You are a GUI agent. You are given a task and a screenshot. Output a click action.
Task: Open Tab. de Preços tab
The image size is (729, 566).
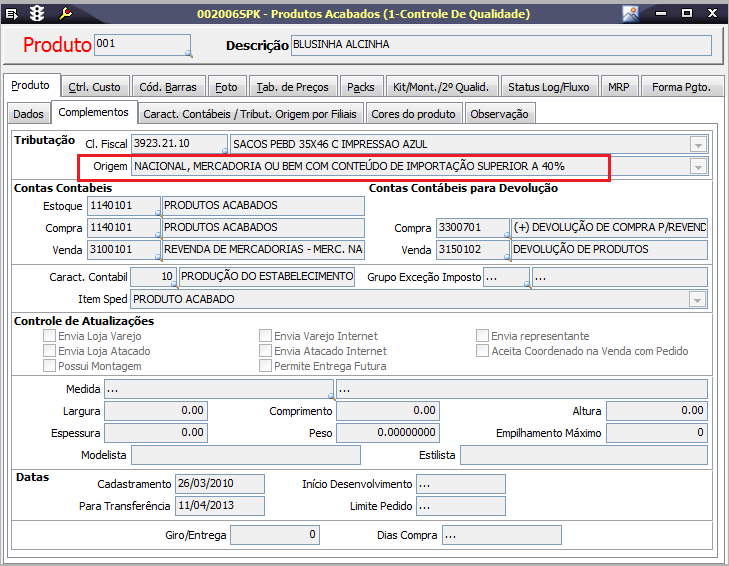[x=292, y=87]
